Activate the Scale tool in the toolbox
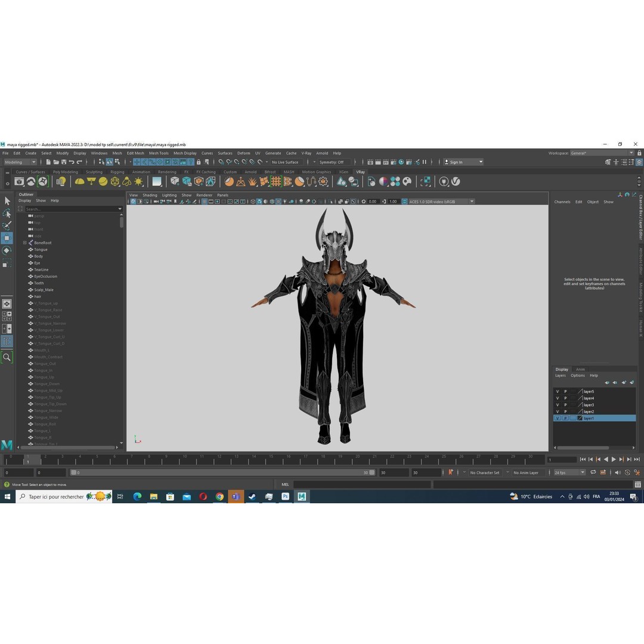This screenshot has height=644, width=644. (x=7, y=264)
